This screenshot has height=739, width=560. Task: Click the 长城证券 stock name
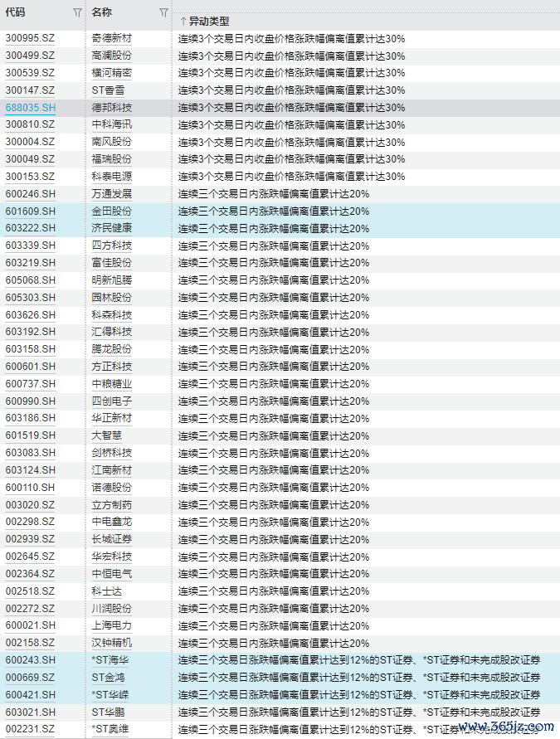(111, 539)
